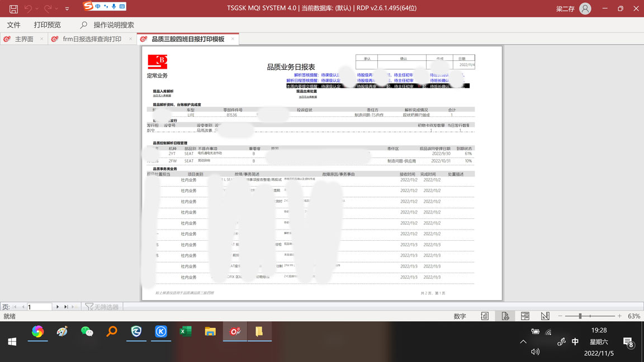Click the 品质控制解析日程管理 section heading

pos(170,143)
